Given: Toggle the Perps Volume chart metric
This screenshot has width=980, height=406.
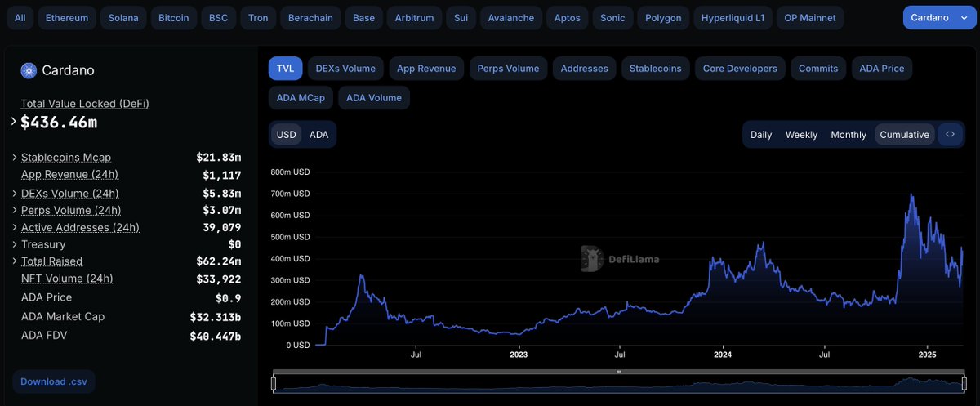Looking at the screenshot, I should 508,69.
